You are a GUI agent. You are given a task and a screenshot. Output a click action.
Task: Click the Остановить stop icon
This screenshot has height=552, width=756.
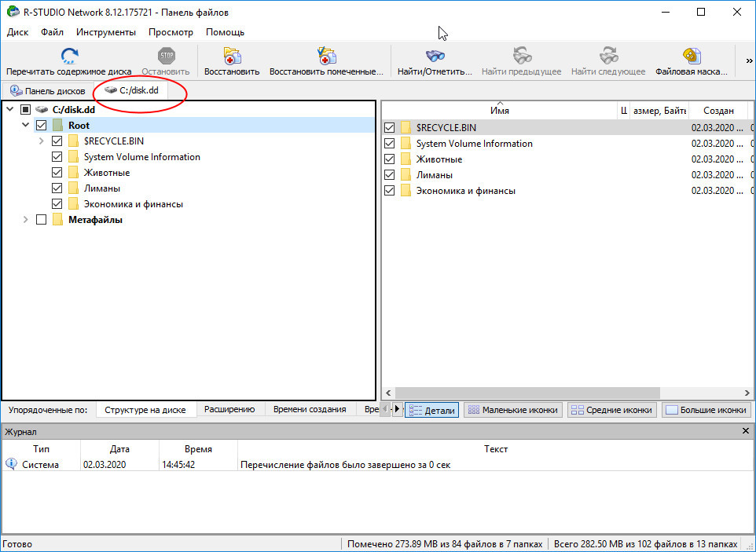[x=167, y=56]
